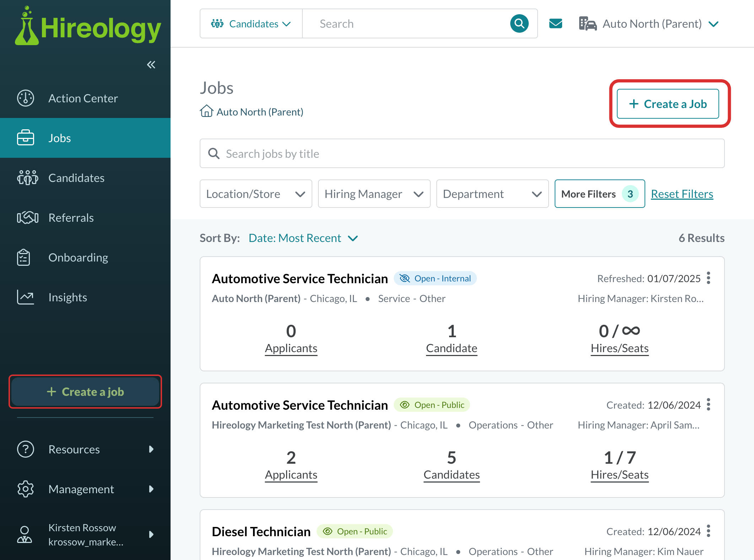
Task: Open the Open - Internal Automotive Service Technician job
Action: [300, 279]
